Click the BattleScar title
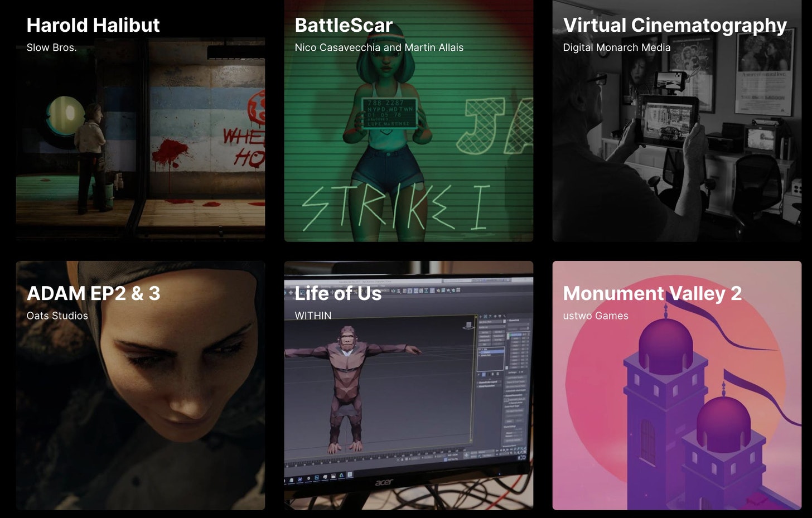 344,25
